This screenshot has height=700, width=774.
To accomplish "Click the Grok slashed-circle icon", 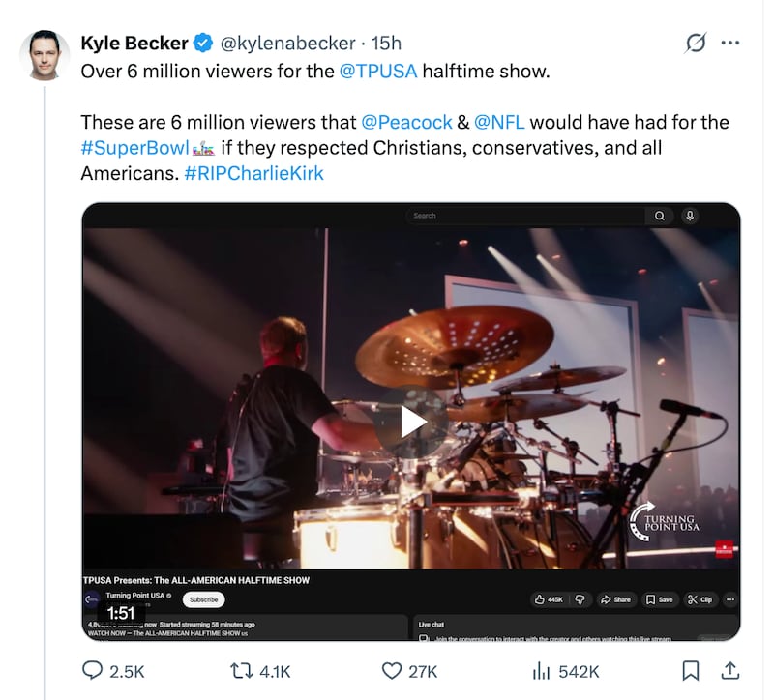I will pos(695,44).
